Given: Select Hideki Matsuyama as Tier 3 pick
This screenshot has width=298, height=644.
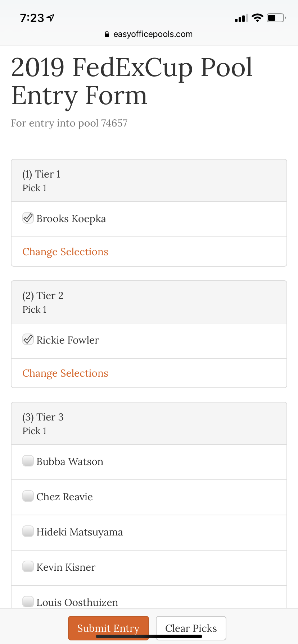Looking at the screenshot, I should pos(28,531).
